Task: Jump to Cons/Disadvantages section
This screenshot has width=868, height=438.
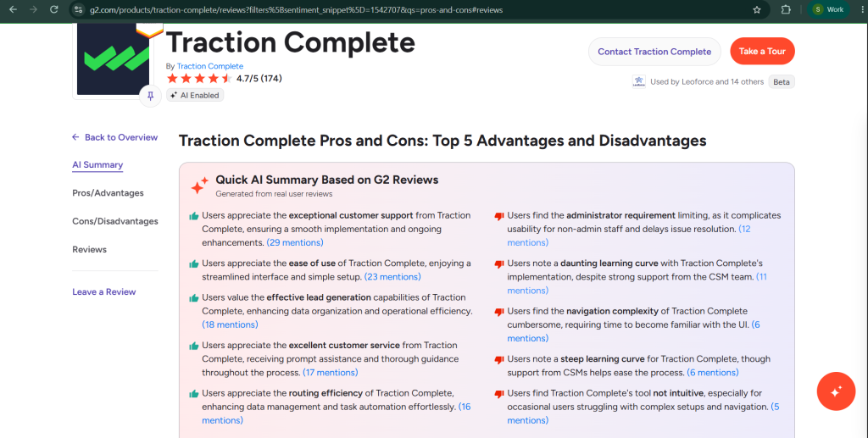Action: coord(115,221)
